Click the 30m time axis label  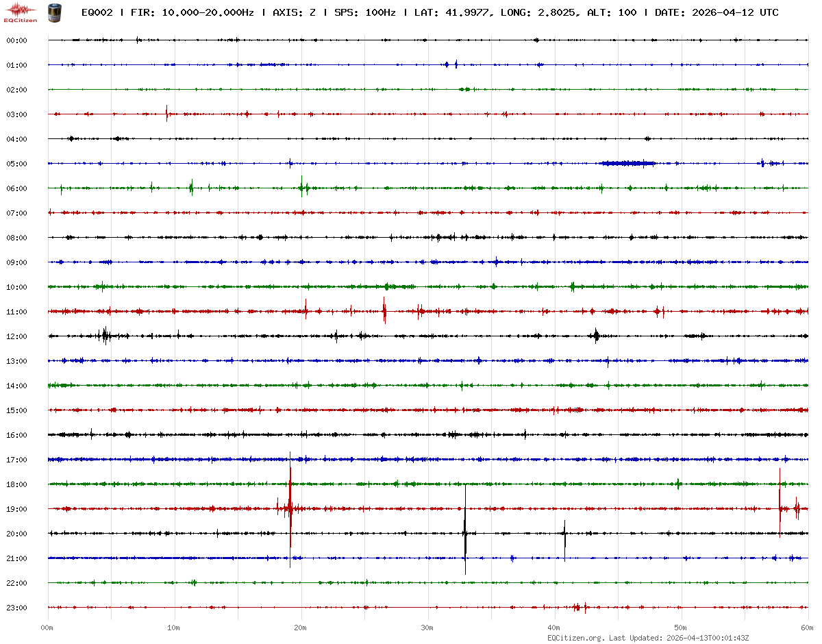[x=427, y=628]
